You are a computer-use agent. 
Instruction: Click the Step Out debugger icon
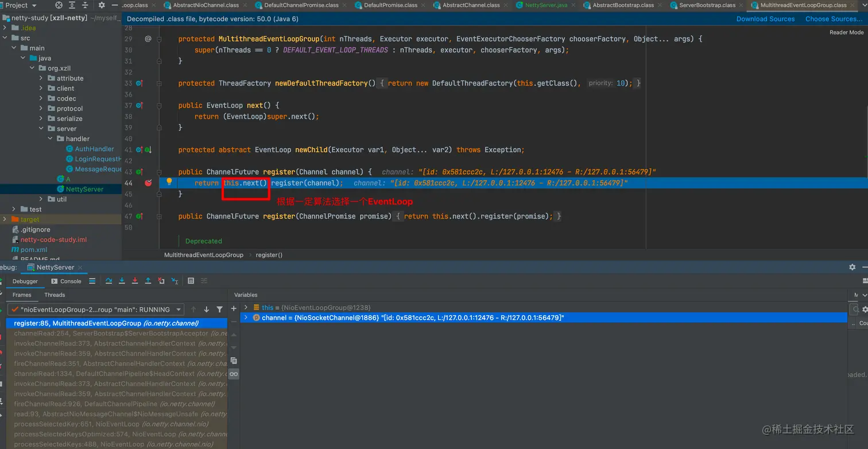pos(148,281)
